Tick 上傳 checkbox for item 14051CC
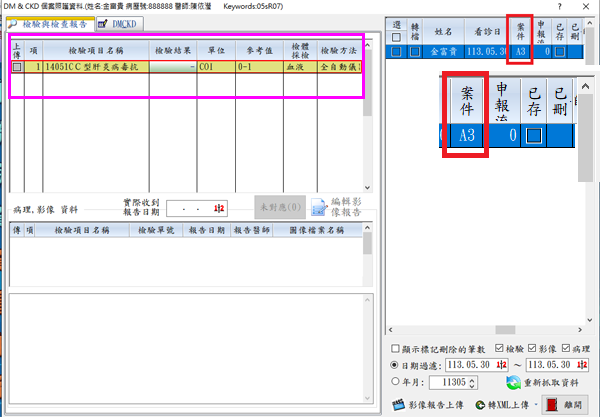The image size is (600, 417). [18, 67]
